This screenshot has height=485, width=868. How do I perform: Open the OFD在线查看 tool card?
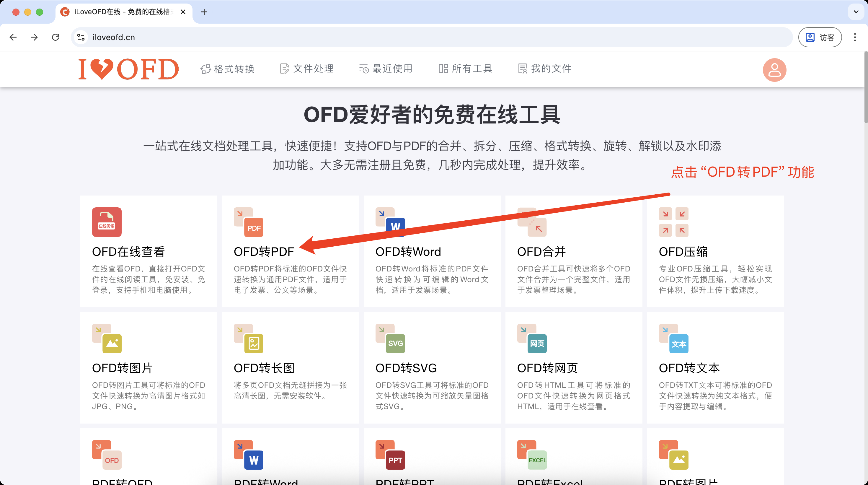[x=148, y=251]
